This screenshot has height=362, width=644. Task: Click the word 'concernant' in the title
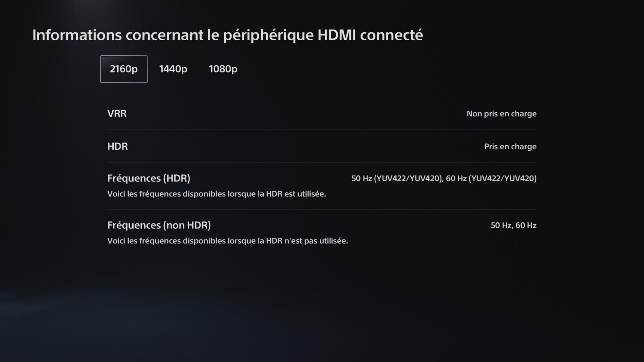tap(164, 35)
